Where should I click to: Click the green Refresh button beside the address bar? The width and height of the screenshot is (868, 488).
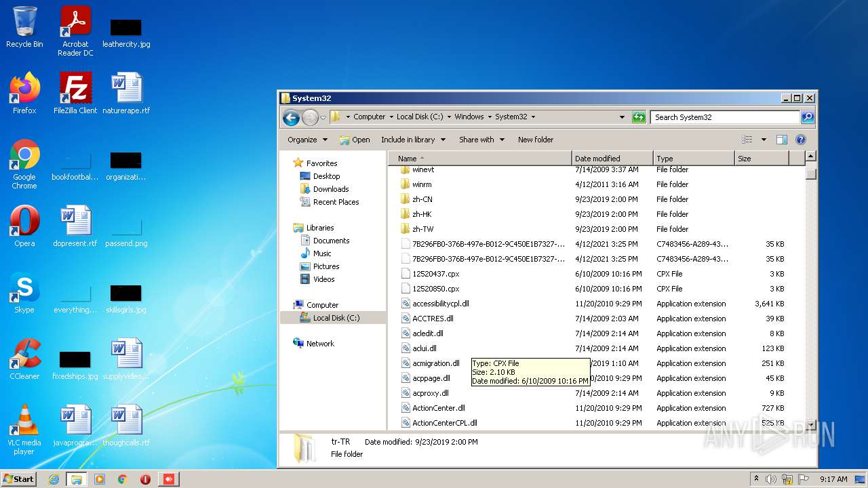coord(639,117)
